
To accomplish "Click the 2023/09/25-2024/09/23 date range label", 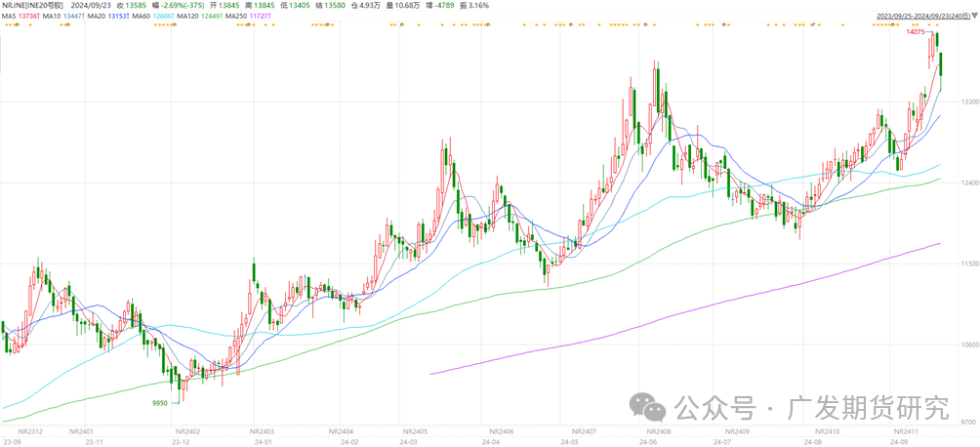I will point(920,16).
